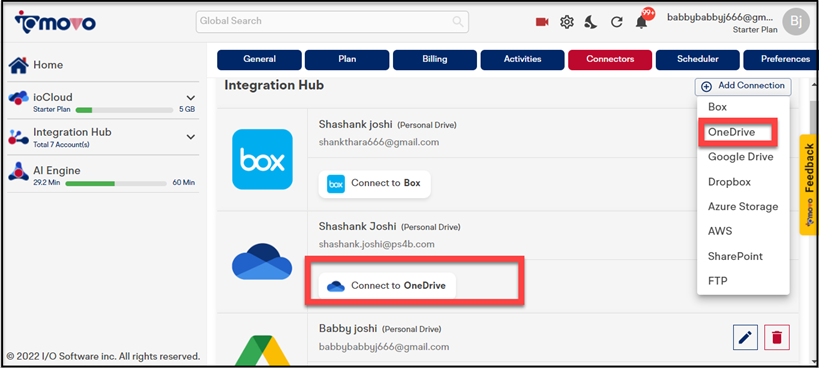
Task: Click the Connect to Box button
Action: pos(375,184)
